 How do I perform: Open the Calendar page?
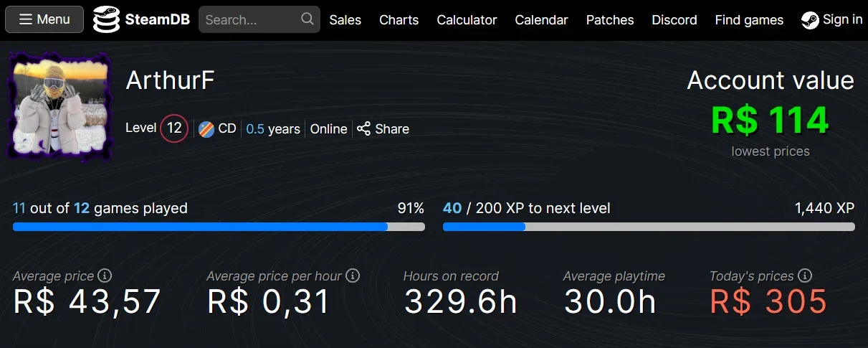[541, 20]
